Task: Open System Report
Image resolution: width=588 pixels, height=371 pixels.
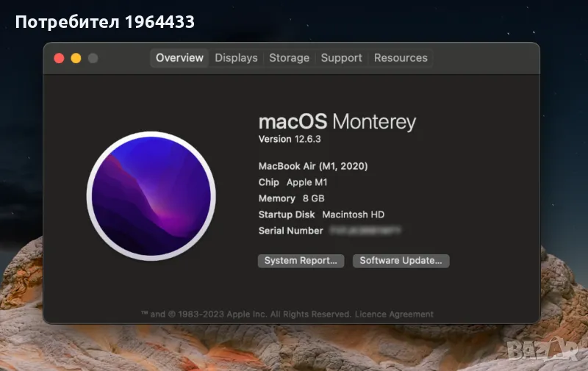Action: tap(301, 261)
